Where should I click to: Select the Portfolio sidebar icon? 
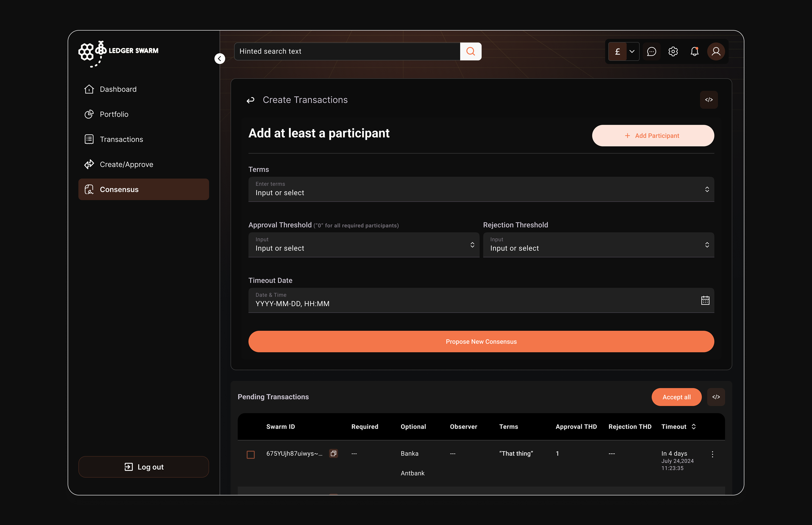[x=89, y=114]
